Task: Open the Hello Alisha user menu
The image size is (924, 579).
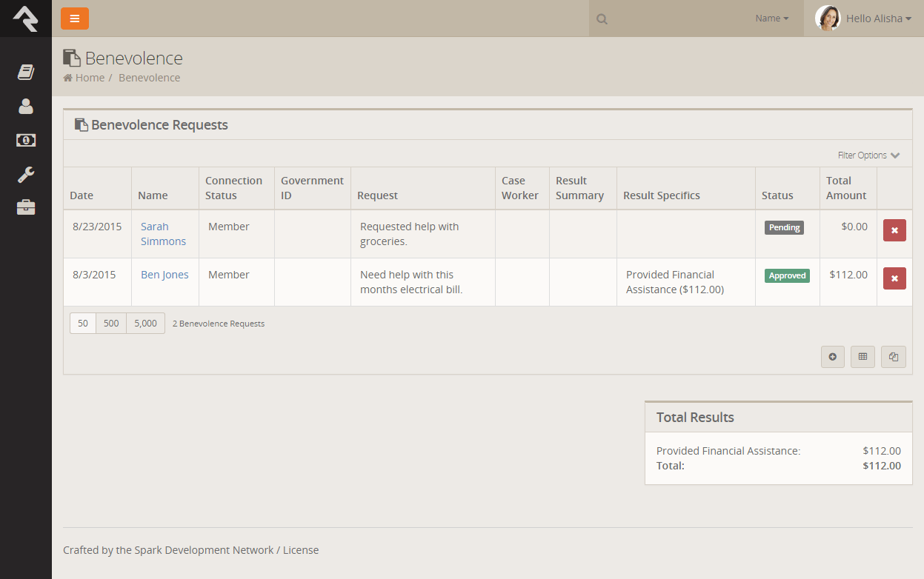Action: (864, 19)
